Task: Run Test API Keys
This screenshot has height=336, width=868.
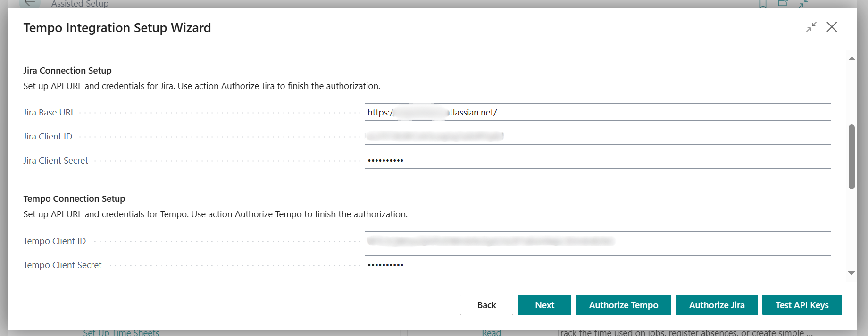Action: click(801, 305)
